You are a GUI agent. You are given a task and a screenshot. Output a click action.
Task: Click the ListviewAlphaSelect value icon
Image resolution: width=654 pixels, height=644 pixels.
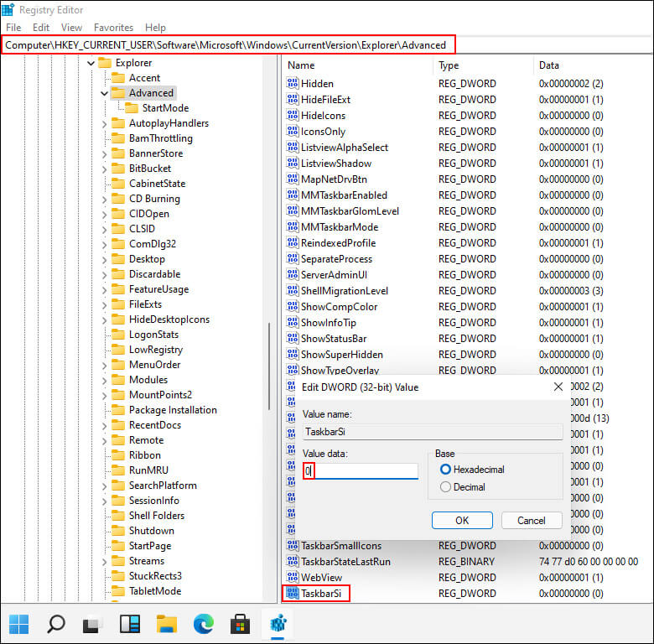[x=293, y=148]
